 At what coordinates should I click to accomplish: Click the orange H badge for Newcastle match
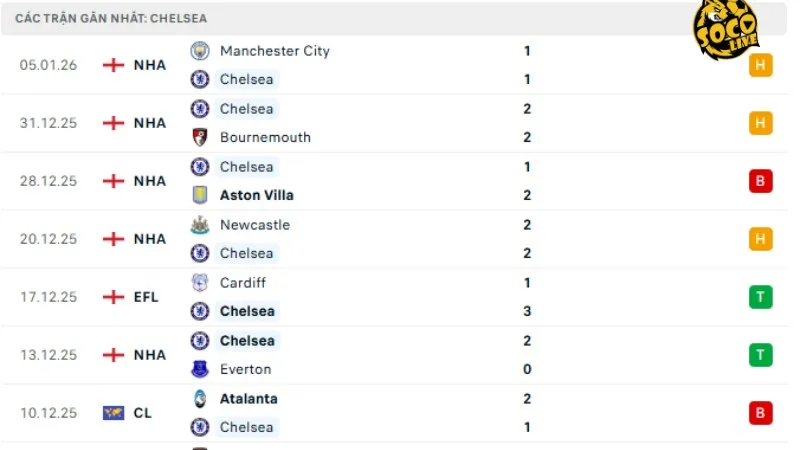(760, 239)
